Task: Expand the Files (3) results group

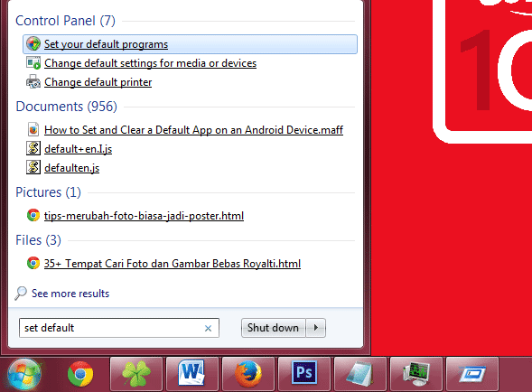Action: [x=38, y=240]
